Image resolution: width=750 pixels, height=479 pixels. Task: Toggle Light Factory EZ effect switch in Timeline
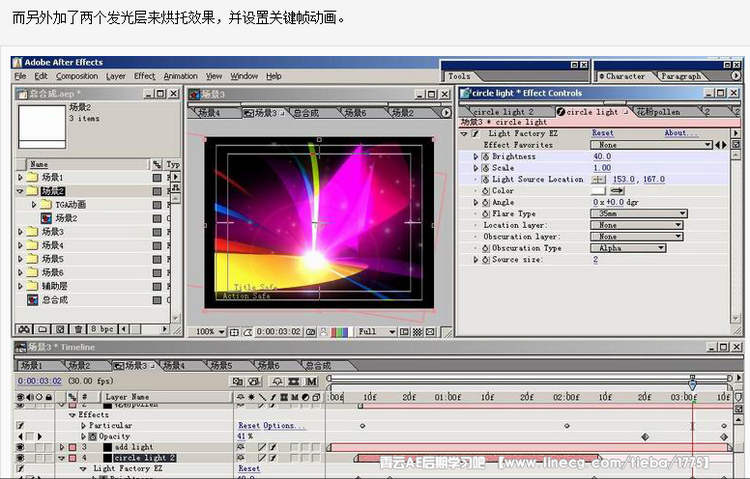20,468
